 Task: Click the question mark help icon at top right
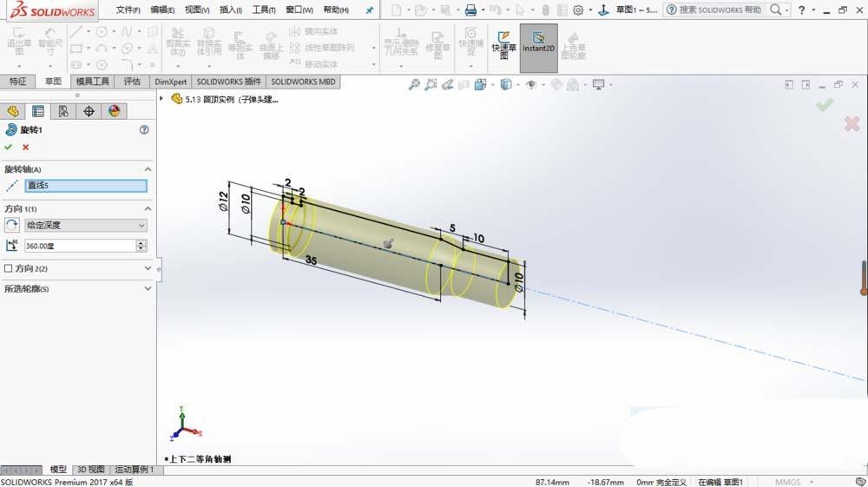click(801, 10)
